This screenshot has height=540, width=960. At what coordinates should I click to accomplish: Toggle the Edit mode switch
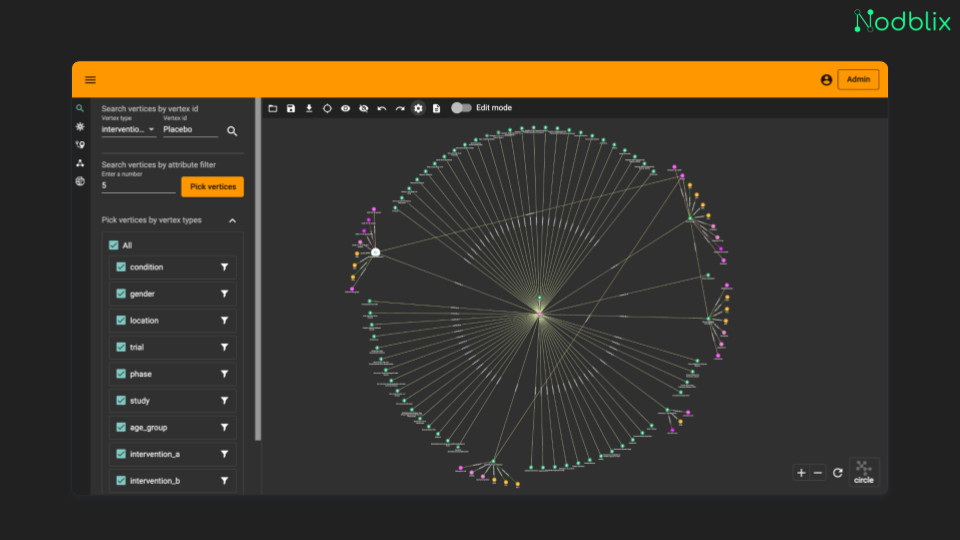462,108
